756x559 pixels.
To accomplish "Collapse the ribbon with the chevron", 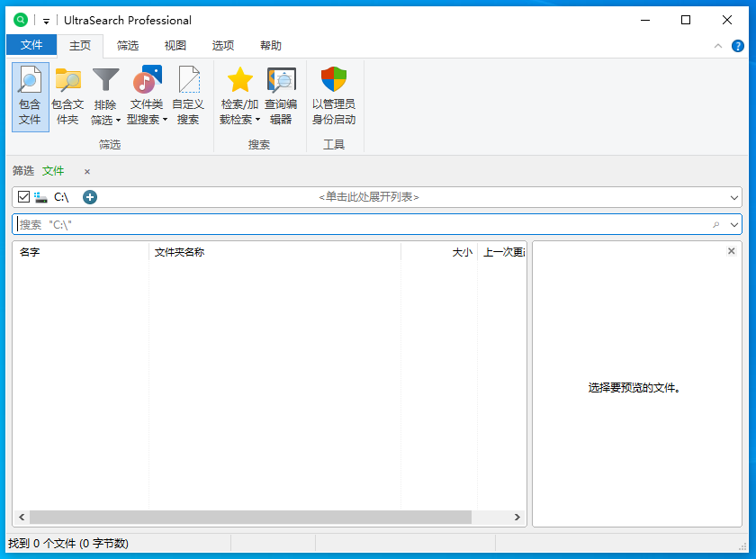I will 717,46.
